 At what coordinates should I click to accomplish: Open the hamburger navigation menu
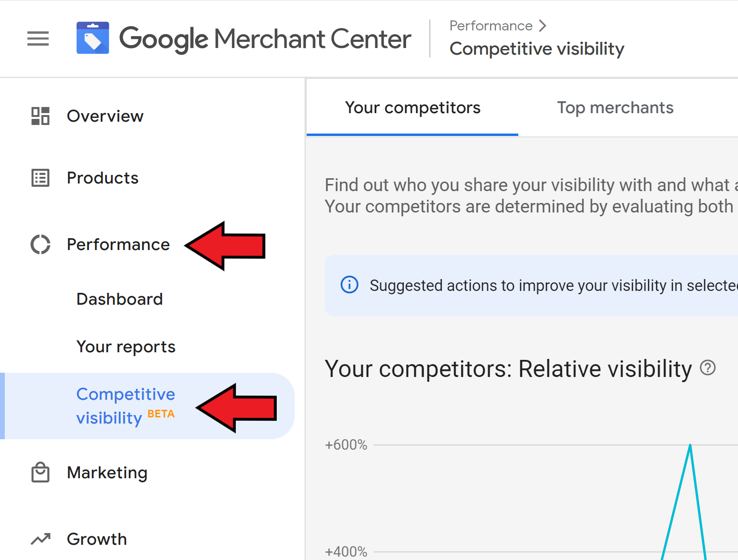(38, 39)
